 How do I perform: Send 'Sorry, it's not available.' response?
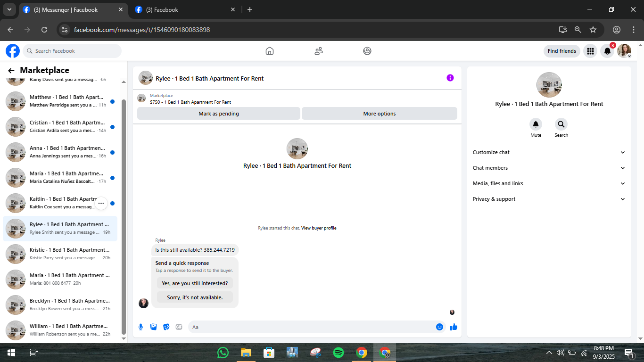pyautogui.click(x=195, y=297)
